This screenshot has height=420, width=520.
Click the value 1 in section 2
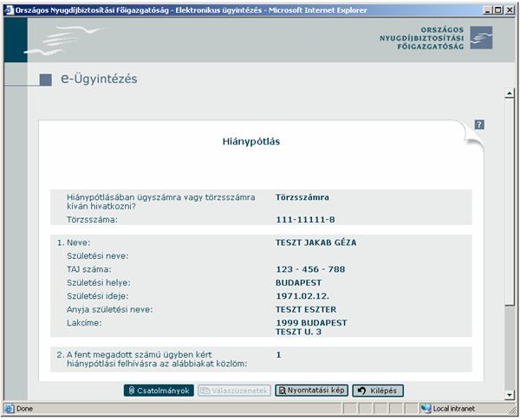[278, 355]
